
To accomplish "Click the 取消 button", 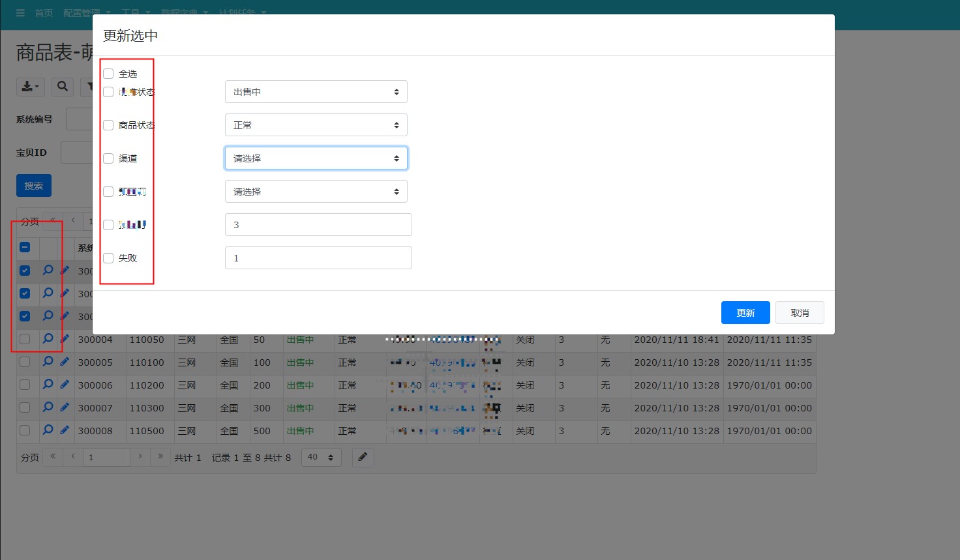I will tap(800, 313).
